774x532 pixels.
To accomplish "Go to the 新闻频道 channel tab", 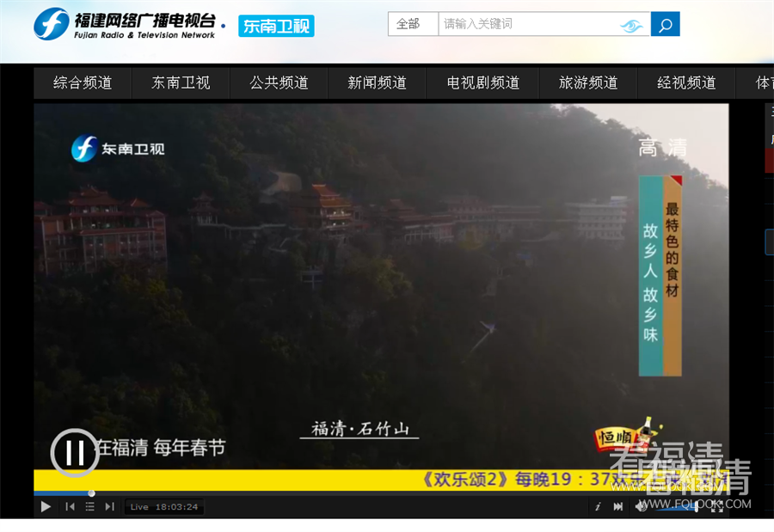I will click(x=378, y=83).
